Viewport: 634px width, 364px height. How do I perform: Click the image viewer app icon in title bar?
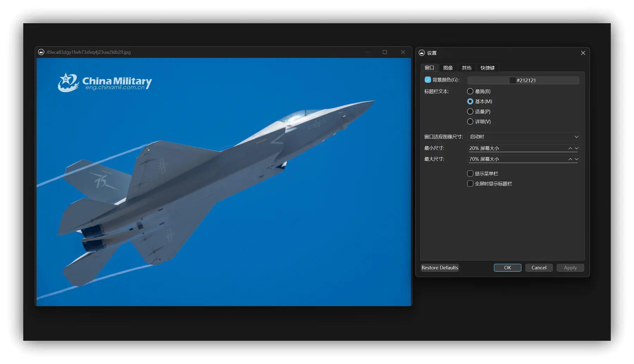click(x=41, y=52)
